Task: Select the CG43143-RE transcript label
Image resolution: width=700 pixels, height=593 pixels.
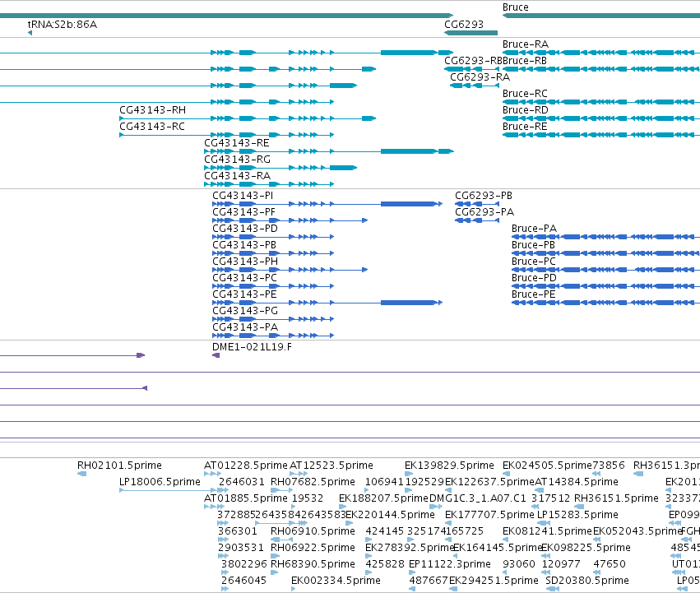Action: click(237, 143)
